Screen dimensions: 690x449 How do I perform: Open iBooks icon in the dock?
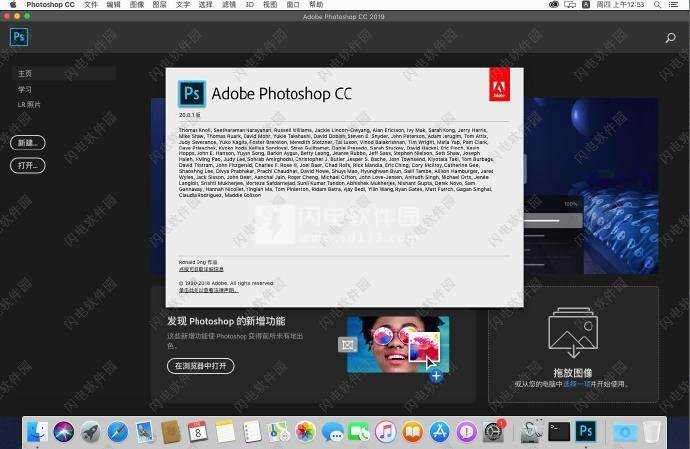[x=412, y=432]
